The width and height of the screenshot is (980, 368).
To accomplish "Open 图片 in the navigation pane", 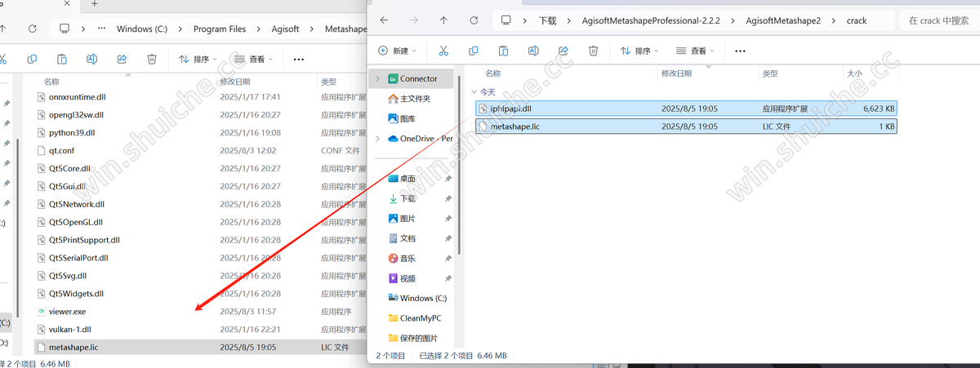I will click(x=408, y=219).
